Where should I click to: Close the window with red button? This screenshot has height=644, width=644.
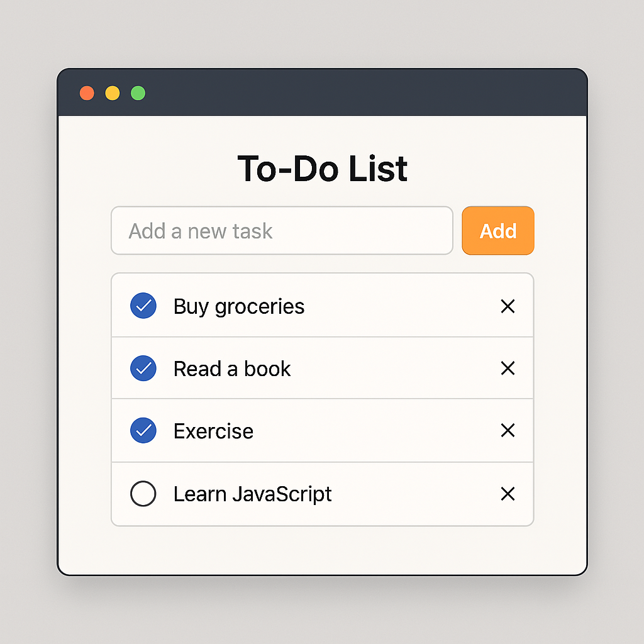pos(87,93)
